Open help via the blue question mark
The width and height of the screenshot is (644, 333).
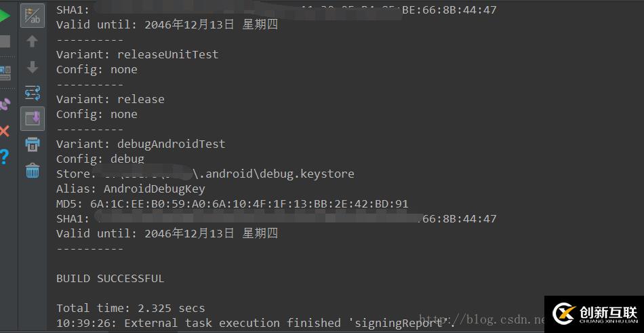tap(4, 157)
